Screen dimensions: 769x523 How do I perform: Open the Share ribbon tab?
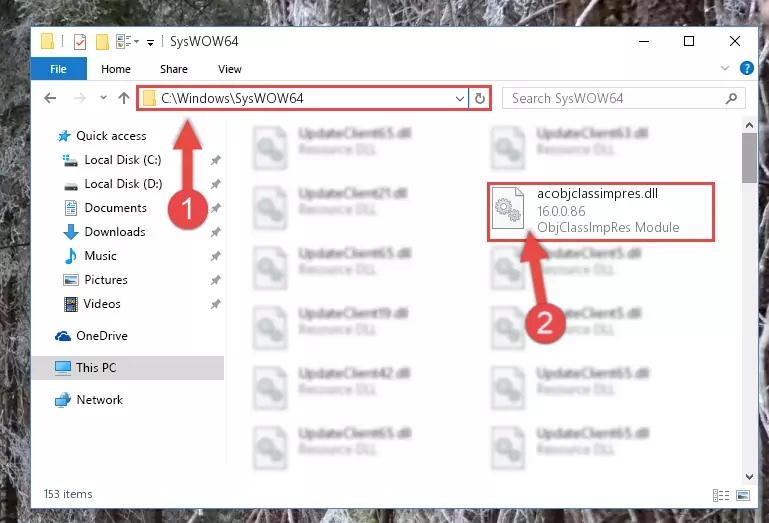coord(174,69)
